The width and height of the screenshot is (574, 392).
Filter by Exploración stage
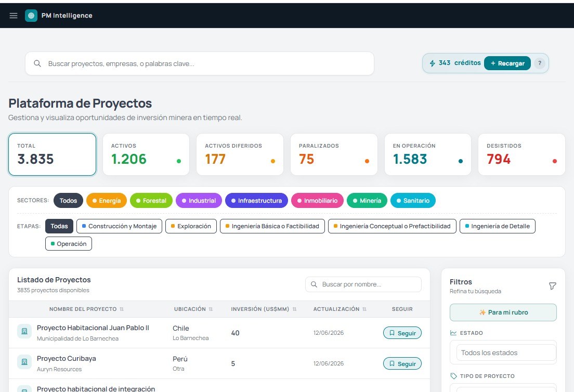(x=191, y=226)
